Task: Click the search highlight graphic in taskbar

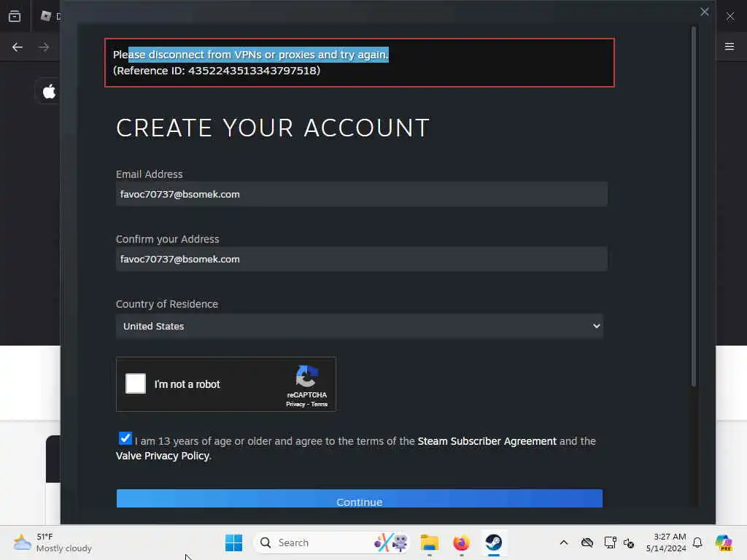Action: click(391, 542)
